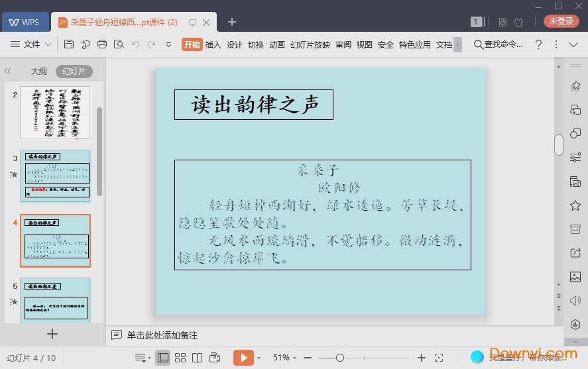Open the 视图 ribbon tab
Image resolution: width=588 pixels, height=369 pixels.
[364, 44]
